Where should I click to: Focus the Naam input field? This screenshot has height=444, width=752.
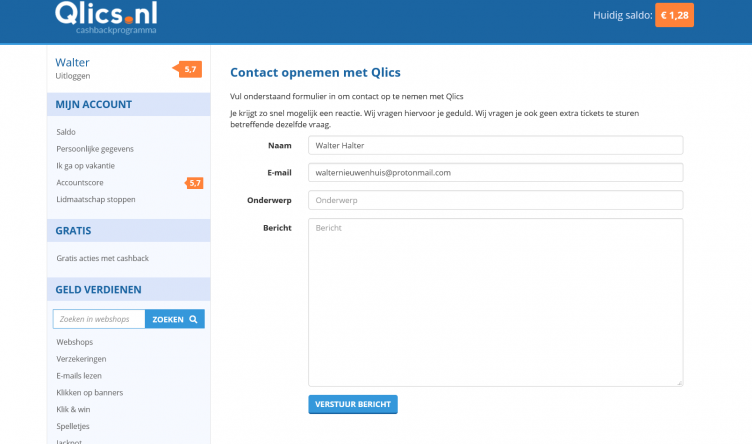(495, 145)
